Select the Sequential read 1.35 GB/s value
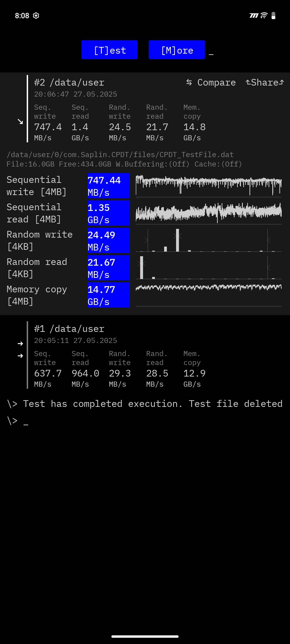Image resolution: width=290 pixels, height=644 pixels. [108, 213]
